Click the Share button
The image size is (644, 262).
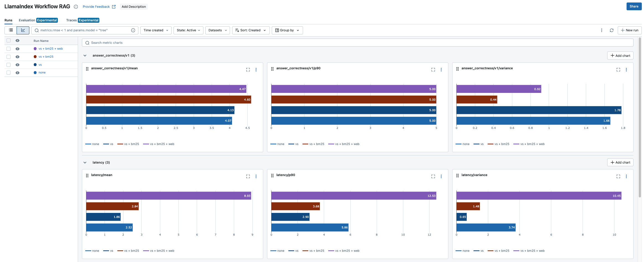point(634,6)
